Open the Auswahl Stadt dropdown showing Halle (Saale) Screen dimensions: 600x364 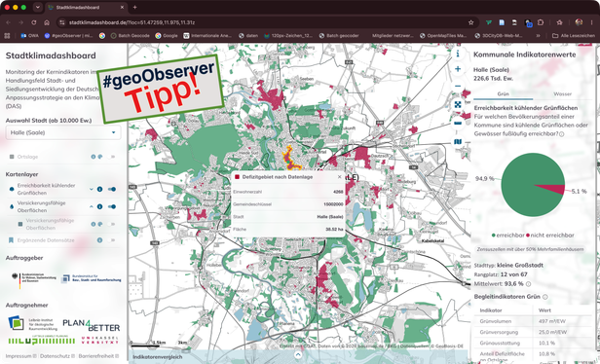tap(63, 132)
